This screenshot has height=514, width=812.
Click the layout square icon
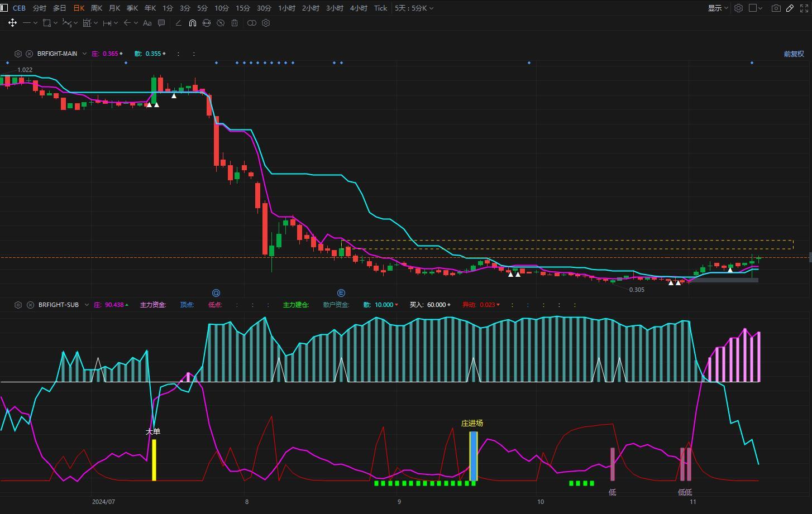coord(753,8)
